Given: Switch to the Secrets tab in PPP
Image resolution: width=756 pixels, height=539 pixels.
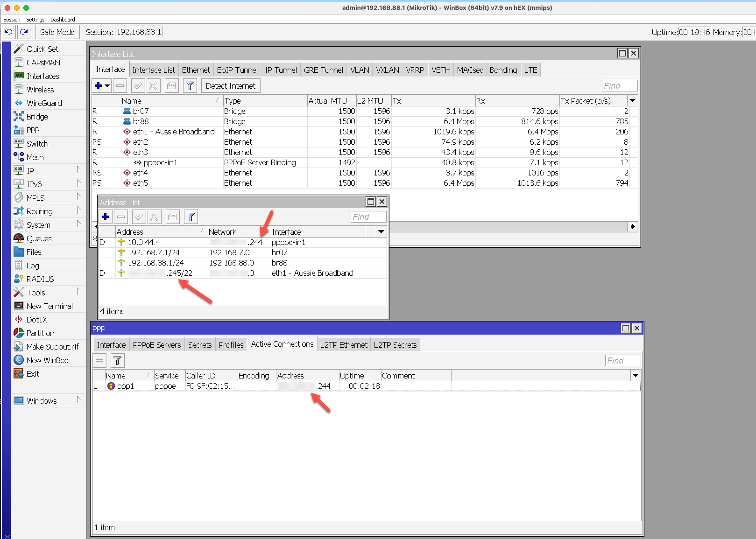Looking at the screenshot, I should [x=200, y=344].
